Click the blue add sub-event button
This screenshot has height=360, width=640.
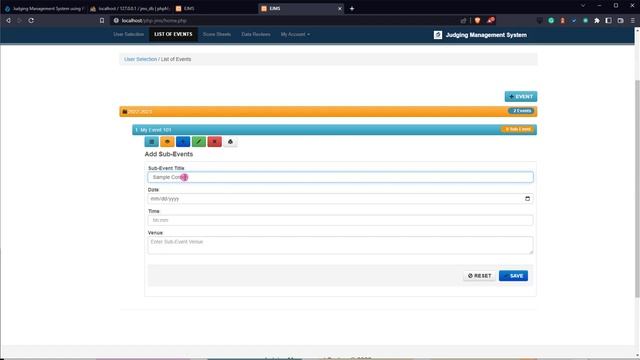pyautogui.click(x=183, y=142)
